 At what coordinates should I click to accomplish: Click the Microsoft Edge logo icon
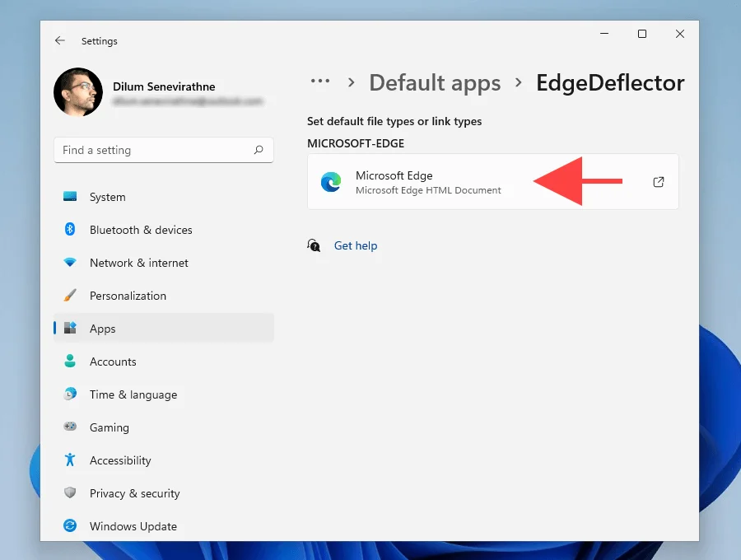331,182
